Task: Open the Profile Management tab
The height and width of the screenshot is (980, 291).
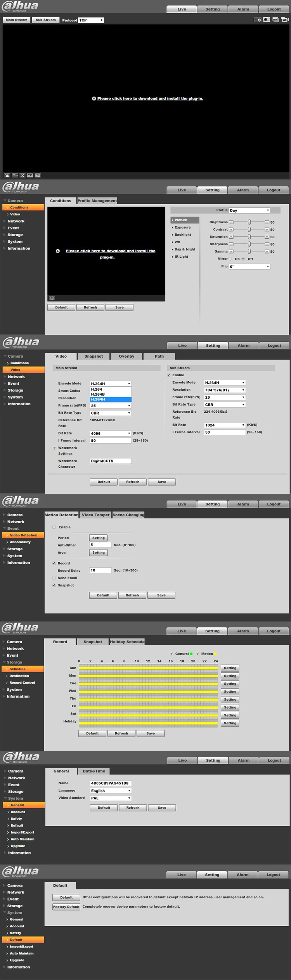Action: click(x=97, y=201)
